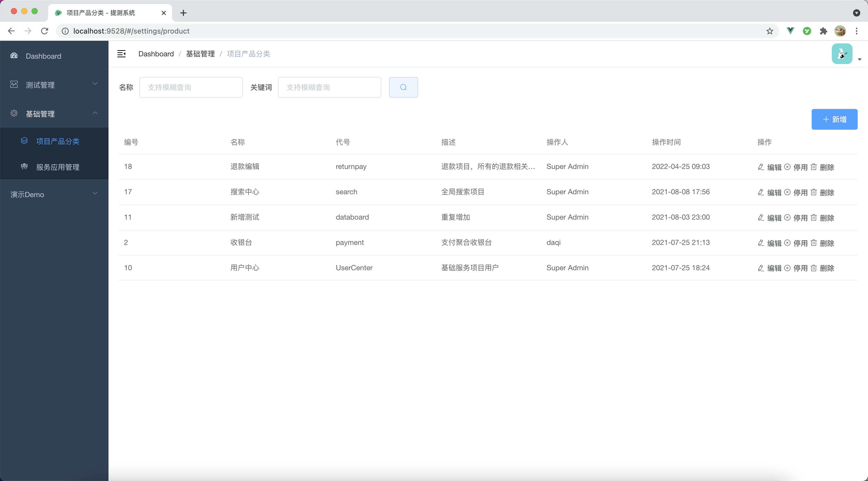The height and width of the screenshot is (481, 868).
Task: Click the Dashboard gauge icon in sidebar
Action: [x=14, y=56]
